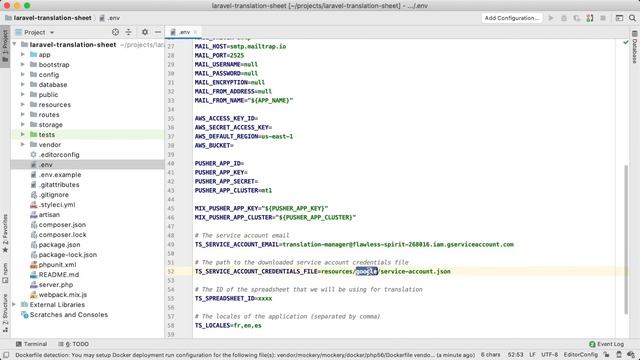640x360 pixels.
Task: Click the EditorConfig status widget
Action: tap(580, 355)
